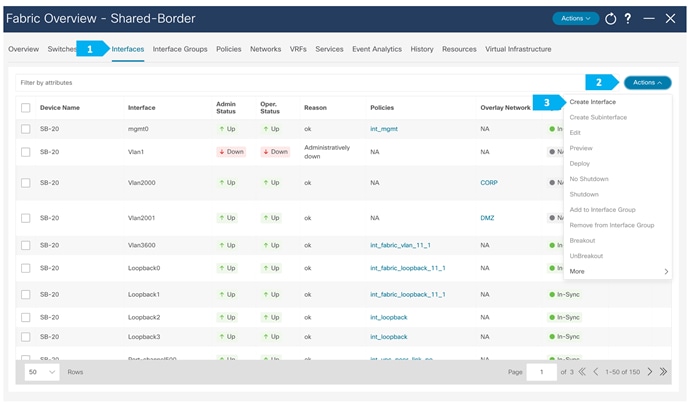Open the DMZ overlay network link

[x=487, y=218]
